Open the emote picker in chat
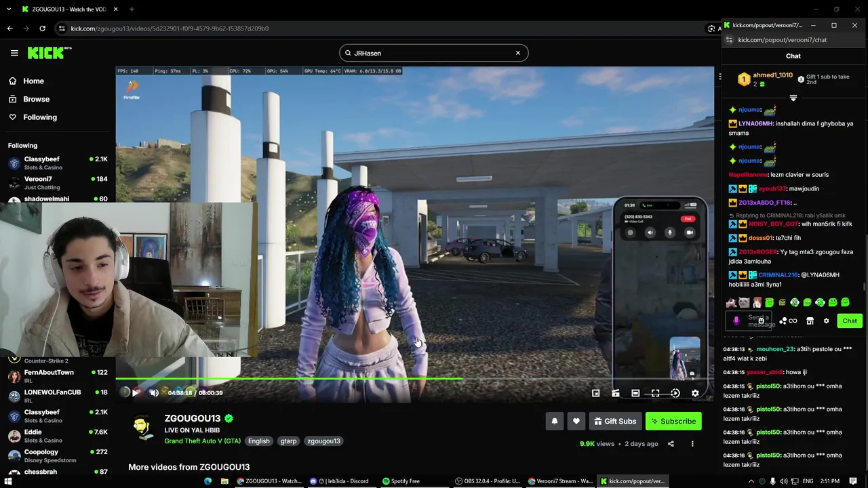This screenshot has width=868, height=488. click(x=762, y=321)
